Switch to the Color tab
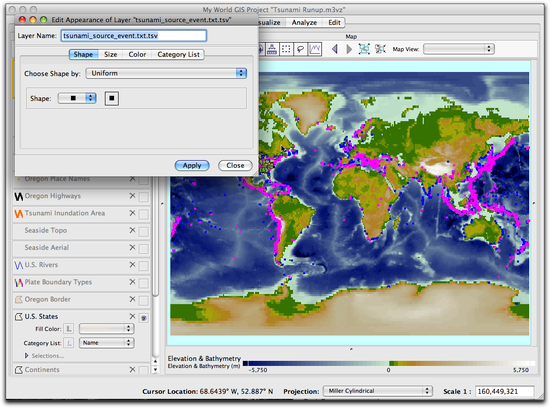 137,54
